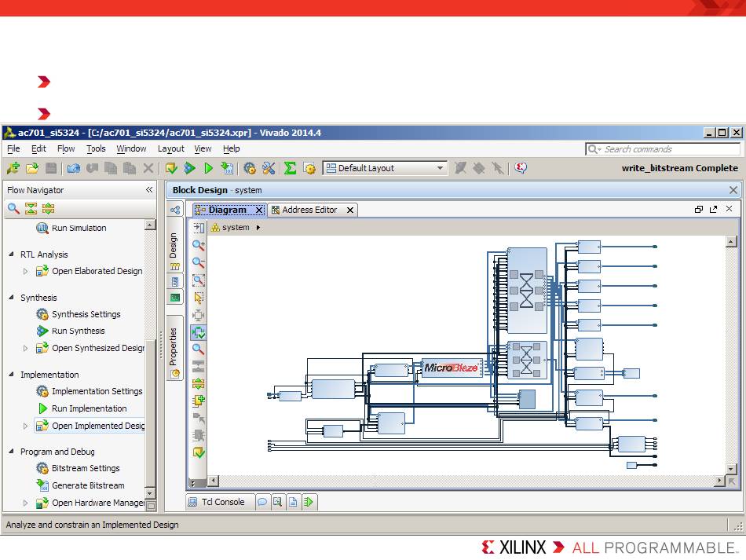Click Bitstream Settings
The image size is (746, 560).
(86, 468)
